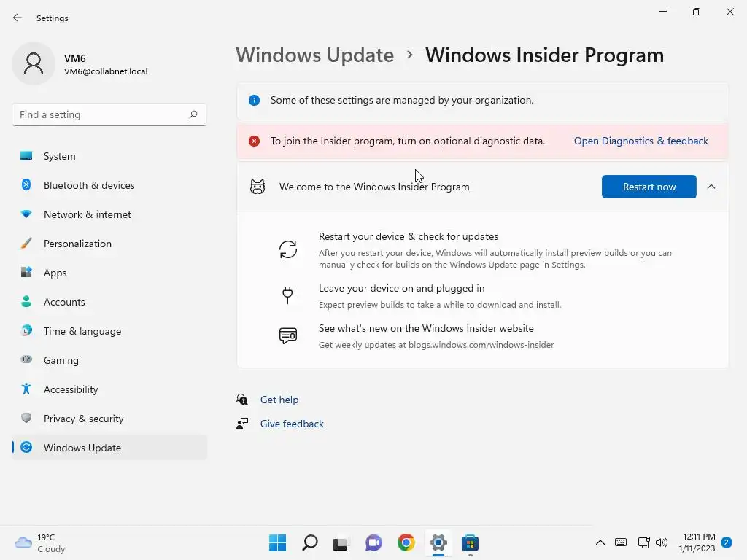The image size is (747, 560).
Task: Click 'Restart your device & check for updates' heading
Action: click(409, 237)
